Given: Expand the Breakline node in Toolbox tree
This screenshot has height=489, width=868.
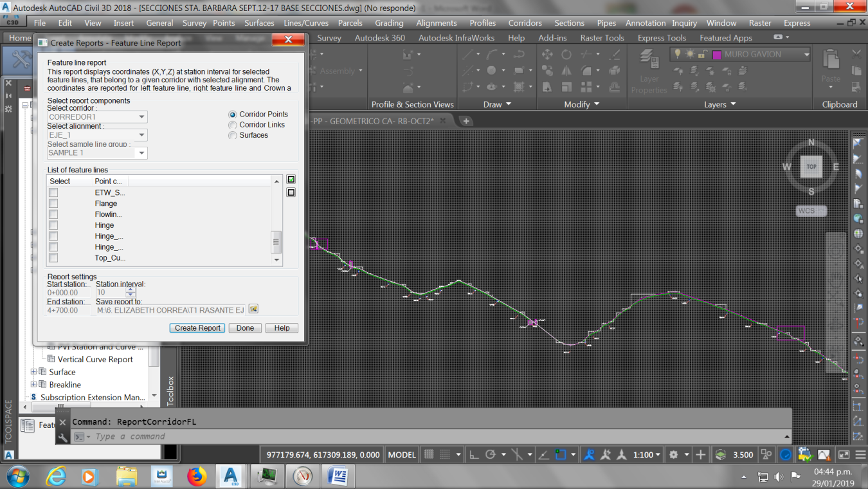Looking at the screenshot, I should click(33, 385).
